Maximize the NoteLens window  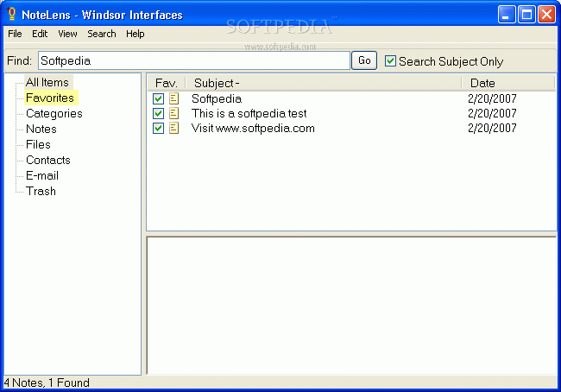click(526, 15)
